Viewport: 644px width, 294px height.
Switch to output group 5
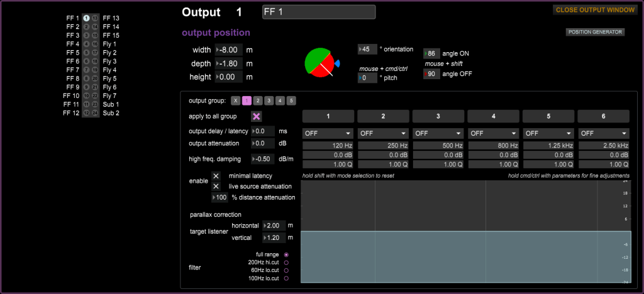coord(291,101)
